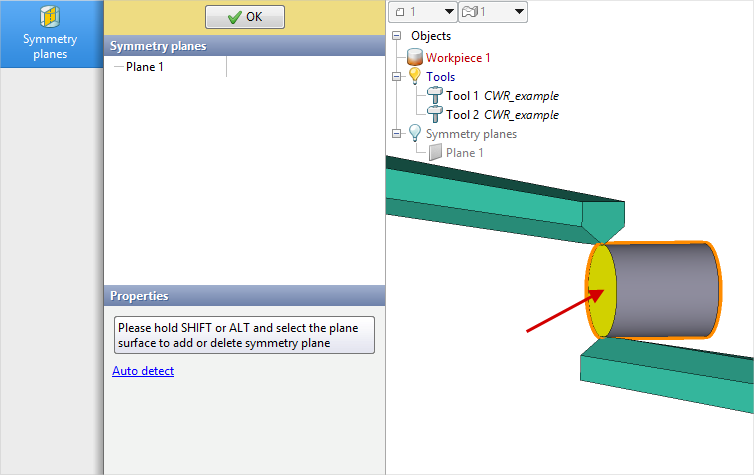Select Plane 1 in Symmetry planes list
This screenshot has width=754, height=475.
coord(144,67)
